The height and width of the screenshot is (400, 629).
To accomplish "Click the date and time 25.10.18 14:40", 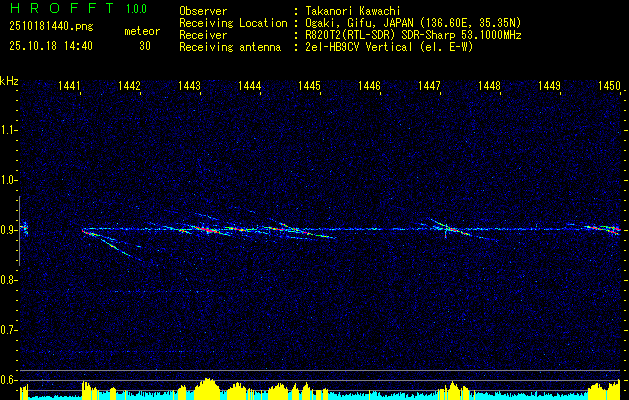I will [51, 46].
